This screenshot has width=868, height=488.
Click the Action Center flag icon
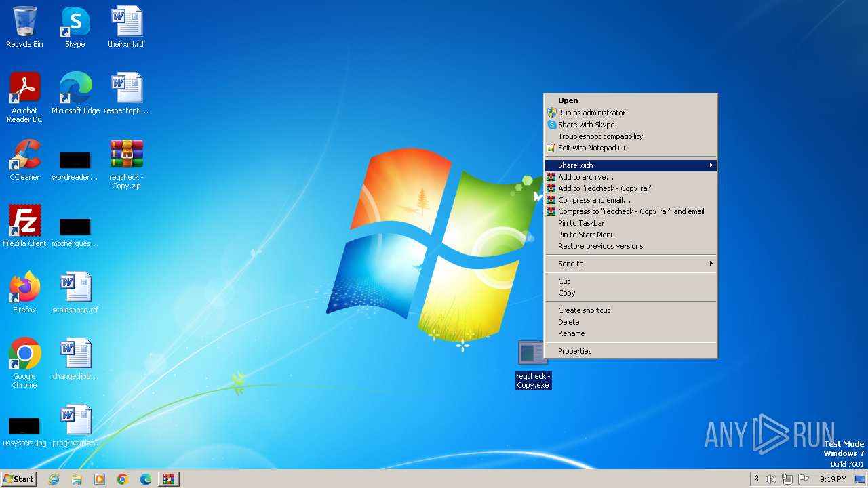point(804,479)
